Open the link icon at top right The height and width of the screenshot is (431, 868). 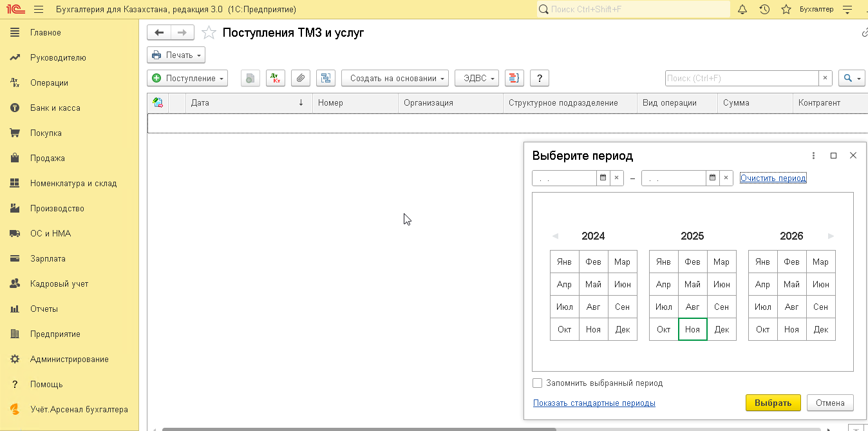(x=864, y=33)
